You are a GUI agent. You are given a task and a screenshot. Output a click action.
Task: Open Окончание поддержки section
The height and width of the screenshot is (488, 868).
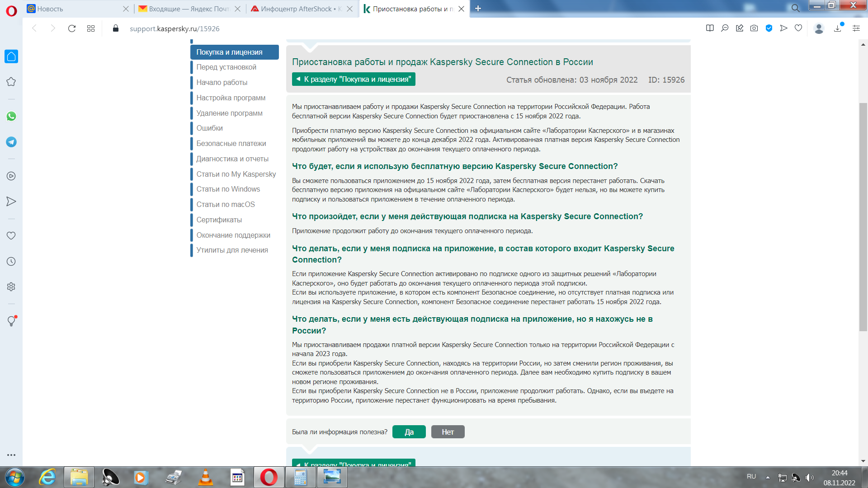233,235
